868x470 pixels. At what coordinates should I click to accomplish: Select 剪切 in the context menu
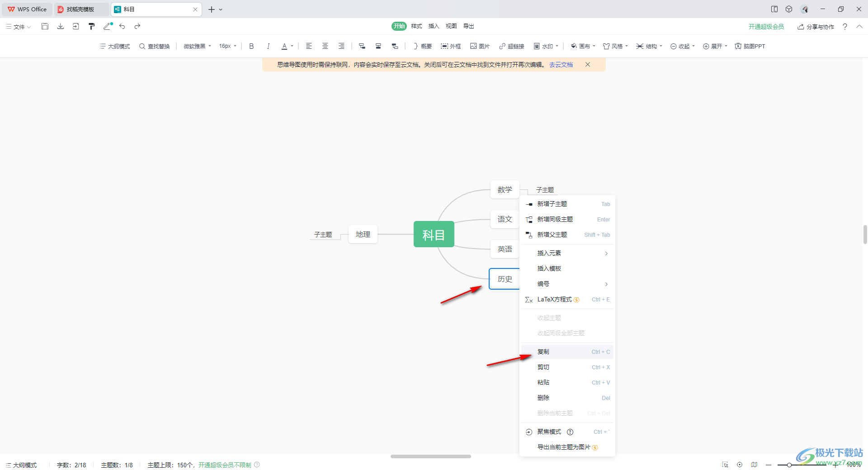[x=567, y=367]
